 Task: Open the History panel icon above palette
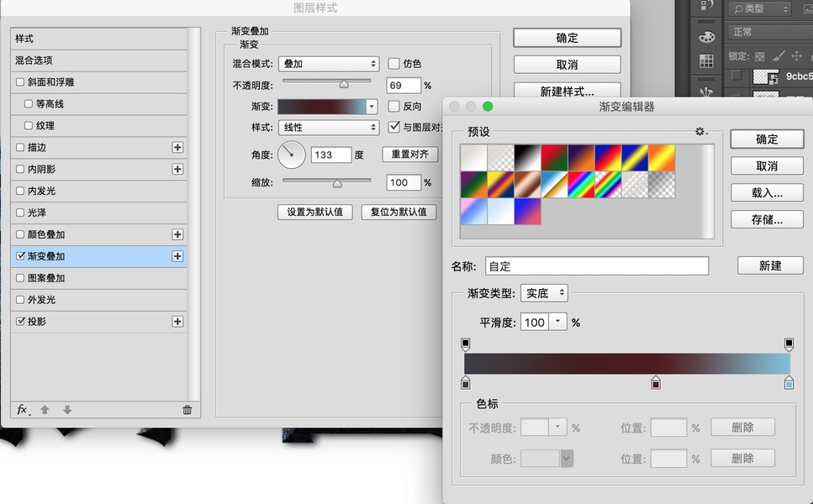pos(706,6)
